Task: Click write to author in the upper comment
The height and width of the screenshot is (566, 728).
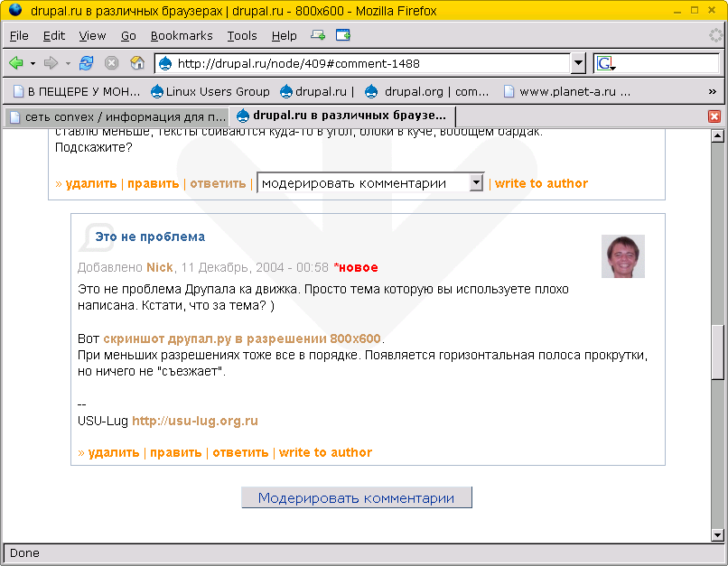Action: pyautogui.click(x=541, y=184)
